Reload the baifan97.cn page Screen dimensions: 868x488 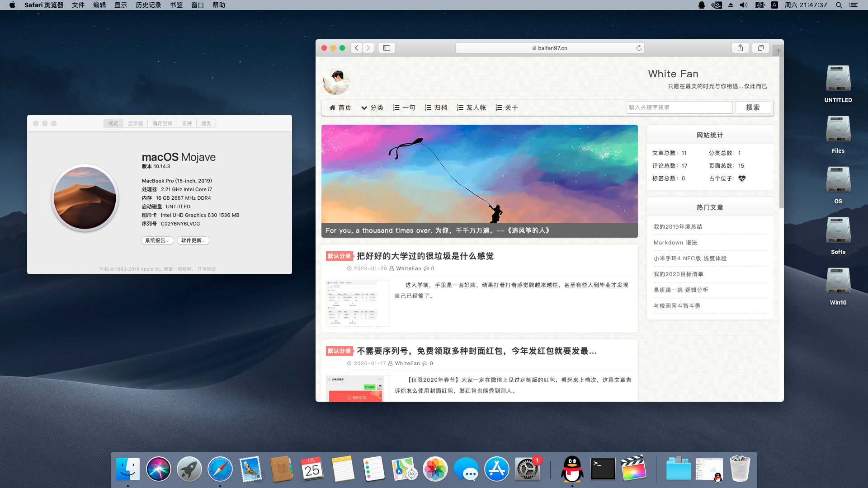point(639,48)
